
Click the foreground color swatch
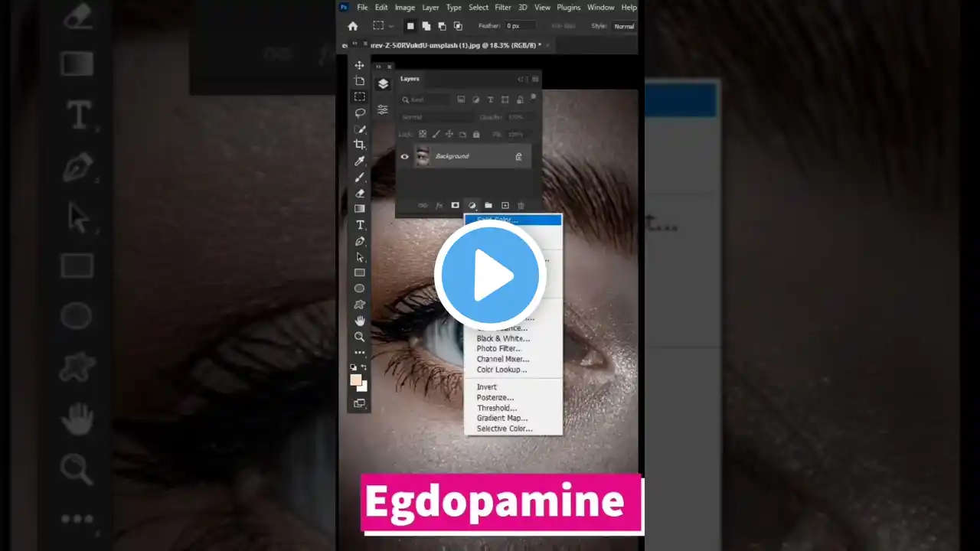[355, 380]
